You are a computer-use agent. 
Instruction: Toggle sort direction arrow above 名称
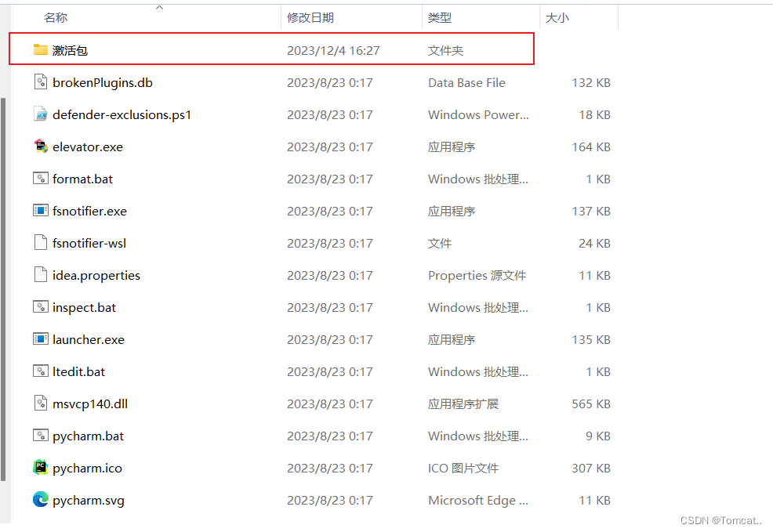159,7
